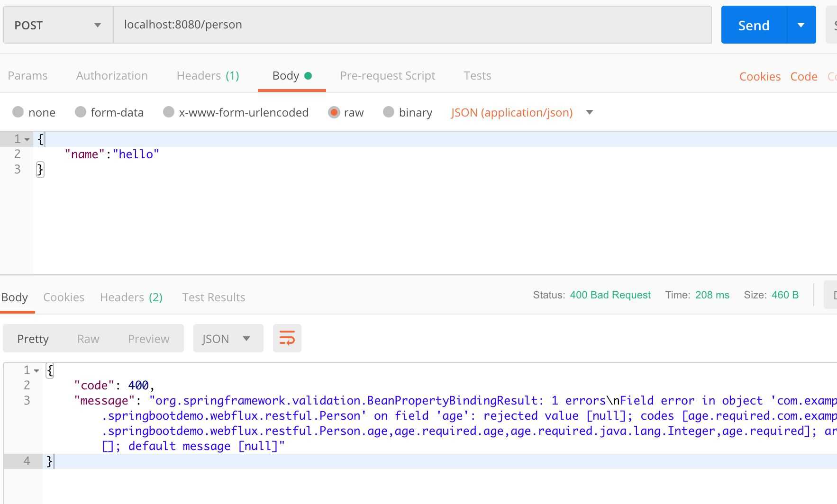837x504 pixels.
Task: Toggle the response word wrap icon
Action: pyautogui.click(x=287, y=338)
